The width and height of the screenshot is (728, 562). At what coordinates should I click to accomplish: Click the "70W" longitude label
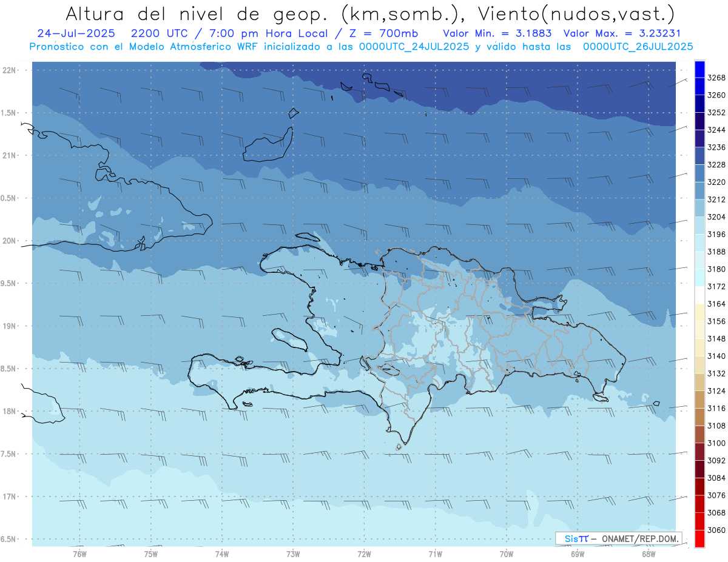click(x=507, y=554)
